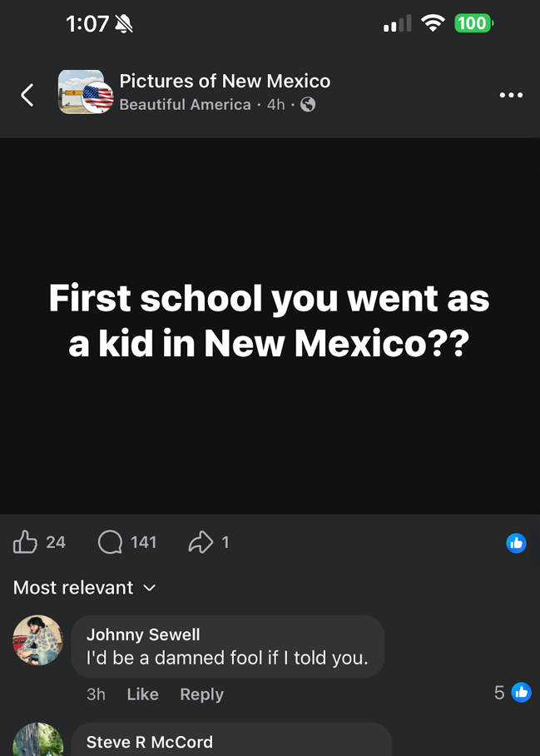
Task: View reactions via blue like badge
Action: pyautogui.click(x=516, y=544)
